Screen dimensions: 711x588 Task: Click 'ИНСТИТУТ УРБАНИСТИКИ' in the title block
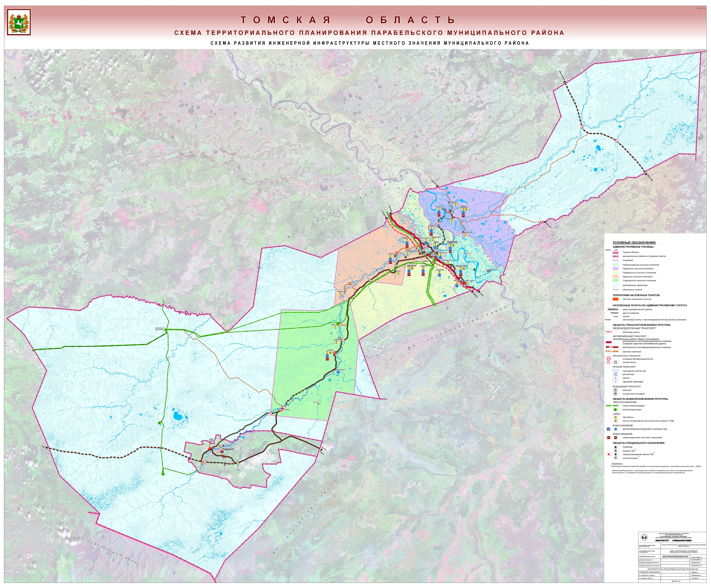click(673, 541)
